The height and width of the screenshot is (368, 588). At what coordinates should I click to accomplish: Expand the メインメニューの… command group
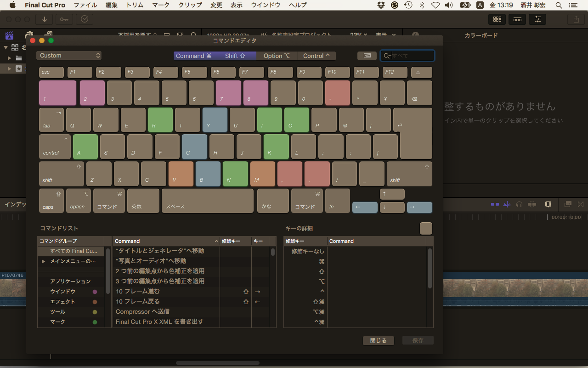pos(44,261)
